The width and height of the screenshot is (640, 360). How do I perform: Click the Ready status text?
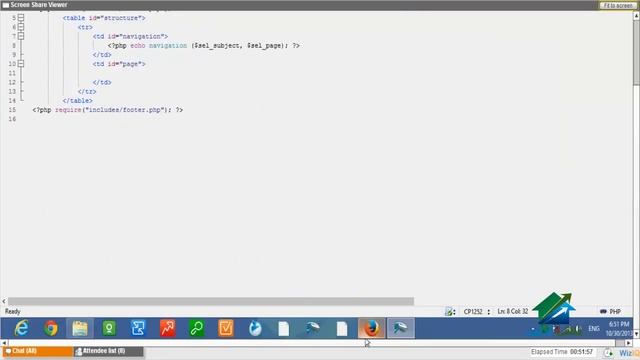point(12,311)
